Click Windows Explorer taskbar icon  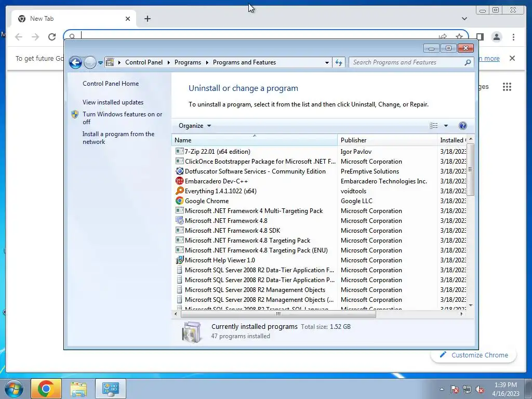pos(78,389)
